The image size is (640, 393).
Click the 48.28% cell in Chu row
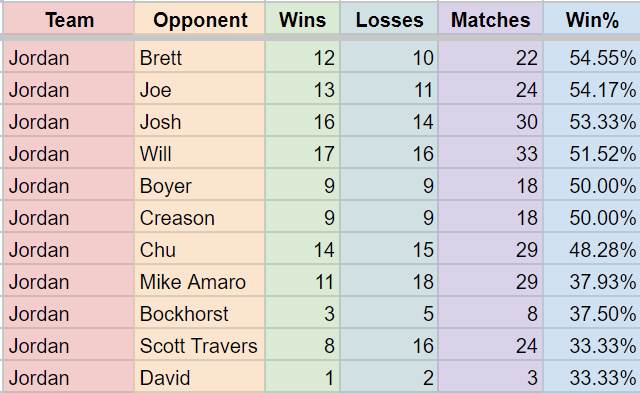coord(592,250)
